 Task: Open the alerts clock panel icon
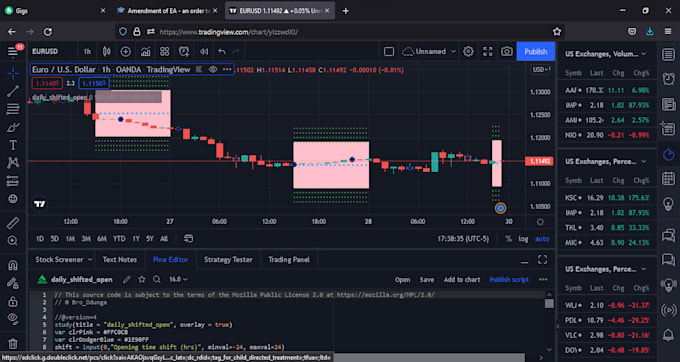668,79
